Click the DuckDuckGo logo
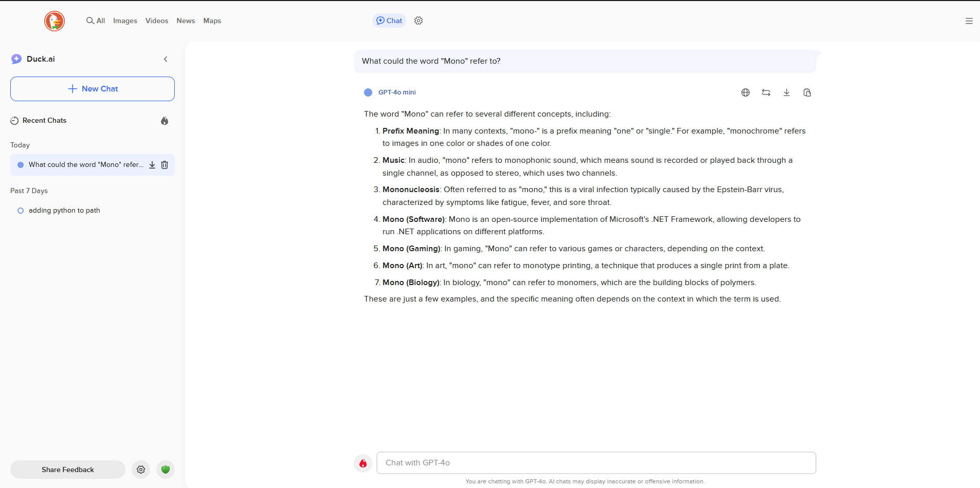 [x=55, y=21]
